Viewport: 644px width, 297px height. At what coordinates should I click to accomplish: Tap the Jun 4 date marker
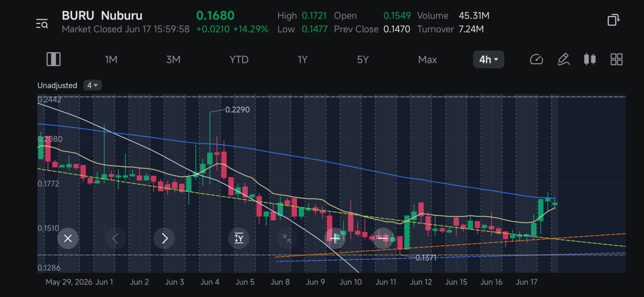click(x=210, y=282)
